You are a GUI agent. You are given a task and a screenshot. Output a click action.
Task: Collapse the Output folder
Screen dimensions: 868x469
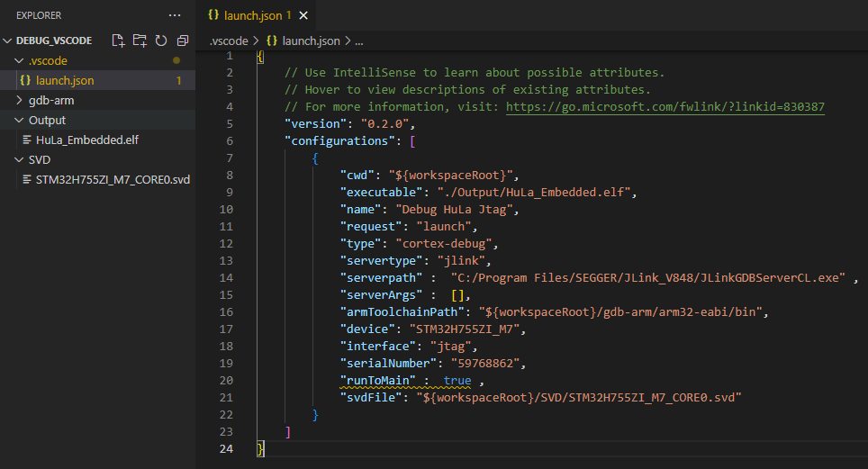point(19,120)
